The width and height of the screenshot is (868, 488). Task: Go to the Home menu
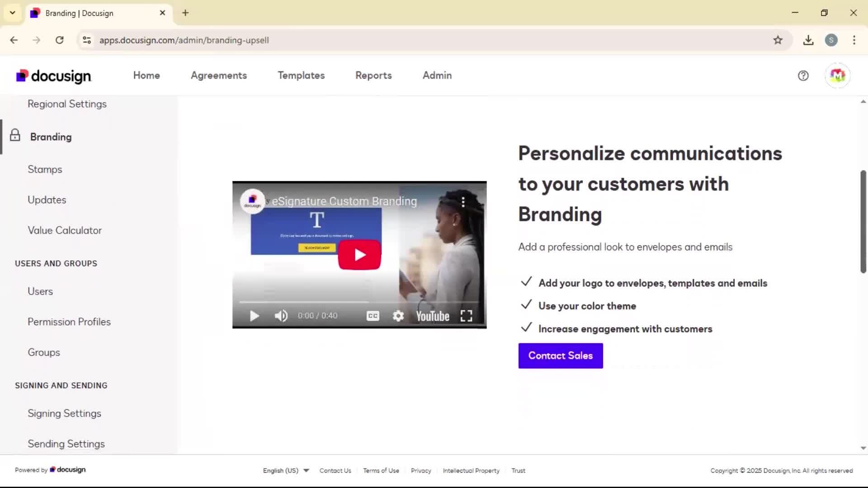click(146, 75)
